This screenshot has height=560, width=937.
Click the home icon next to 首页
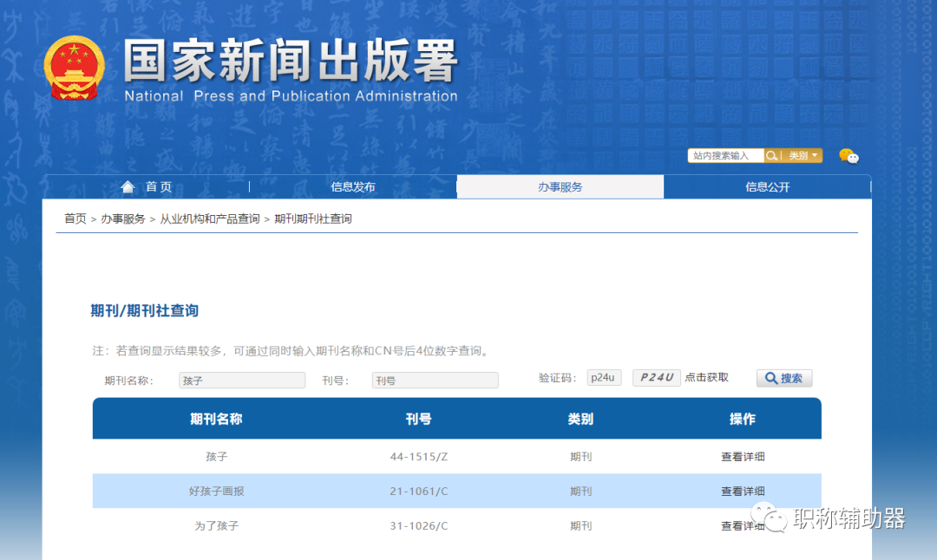128,186
